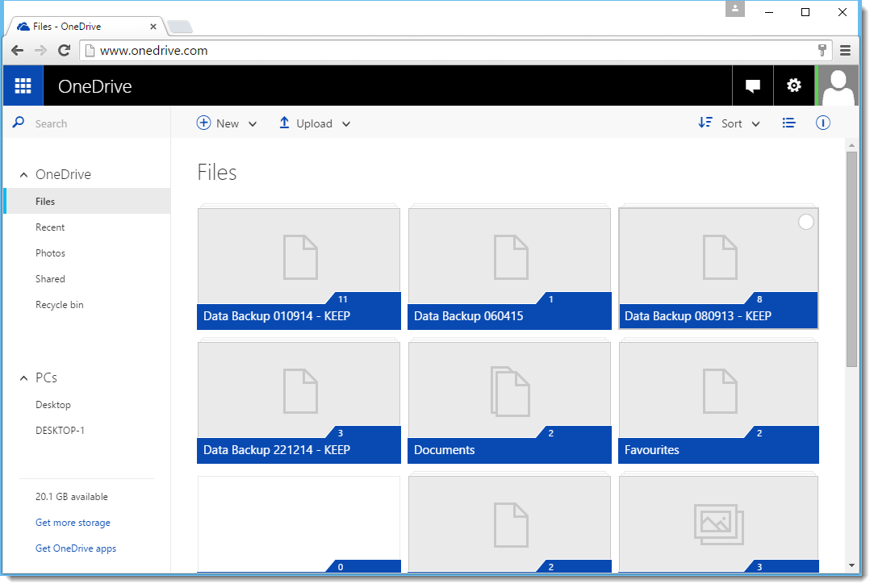Image resolution: width=874 pixels, height=588 pixels.
Task: Select Recent in the sidebar
Action: (x=50, y=227)
